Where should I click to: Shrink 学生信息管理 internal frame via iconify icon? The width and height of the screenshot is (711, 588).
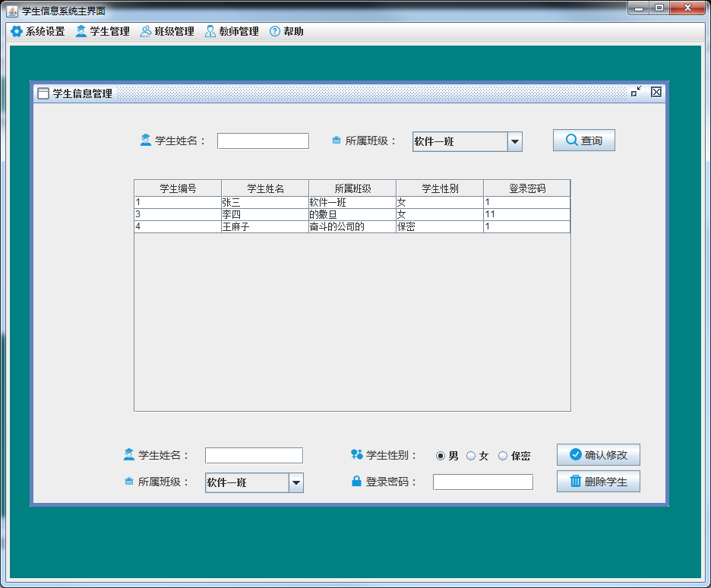pyautogui.click(x=636, y=92)
